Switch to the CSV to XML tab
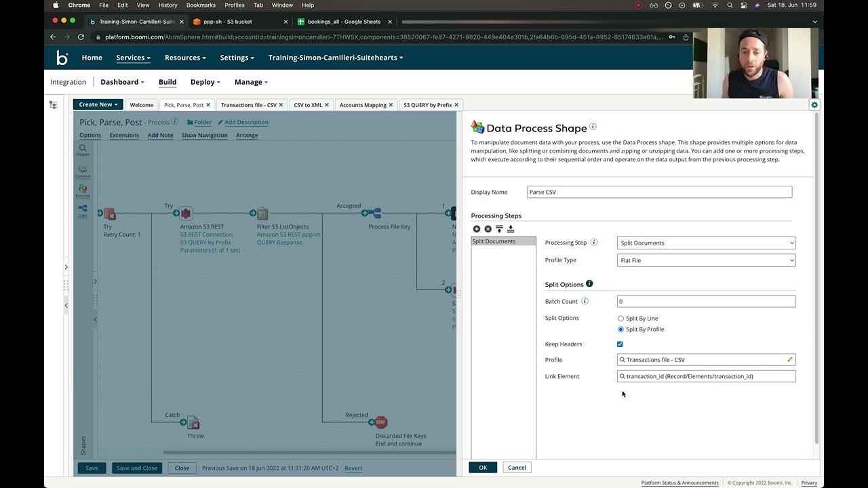Viewport: 868px width, 488px height. (x=308, y=105)
